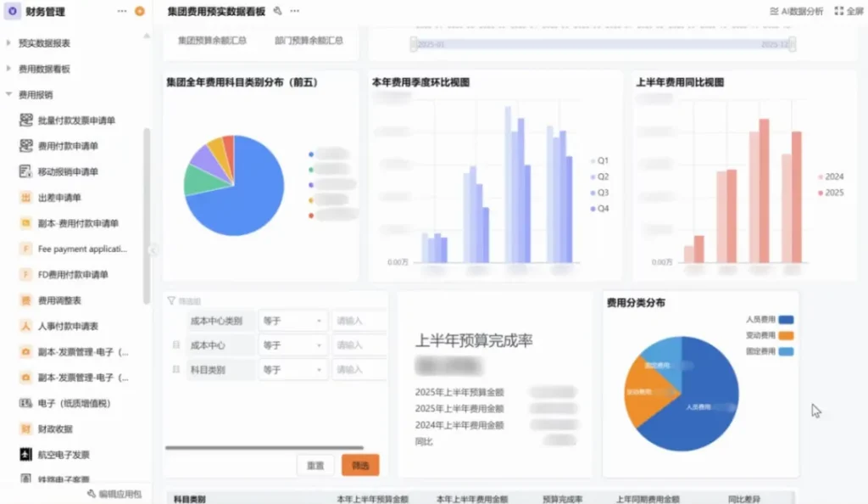The height and width of the screenshot is (504, 868).
Task: Toggle Q1 series in quarterly chart legend
Action: point(598,161)
